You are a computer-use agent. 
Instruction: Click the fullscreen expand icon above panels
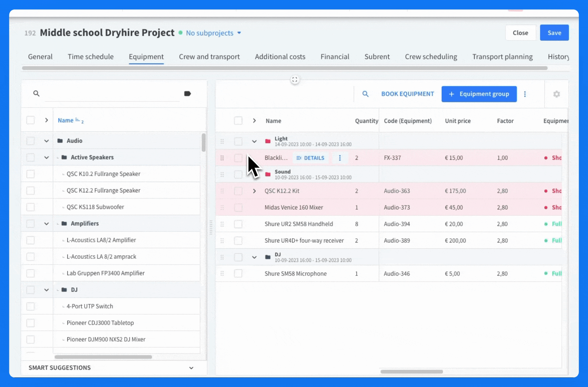pyautogui.click(x=295, y=80)
